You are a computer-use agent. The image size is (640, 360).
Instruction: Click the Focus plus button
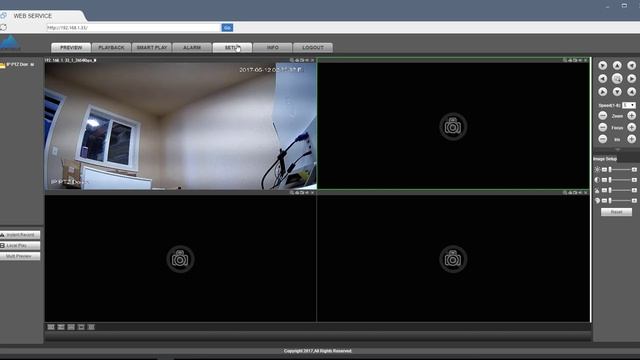pyautogui.click(x=631, y=128)
